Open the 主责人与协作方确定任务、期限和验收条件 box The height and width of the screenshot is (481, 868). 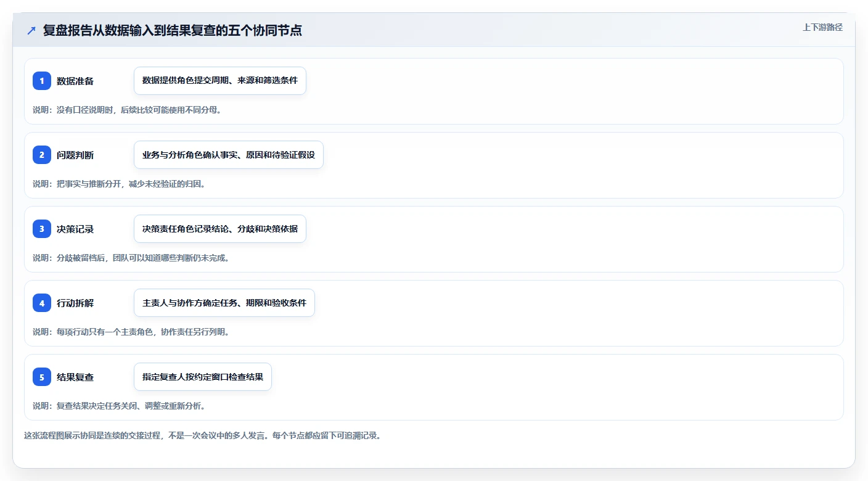click(224, 303)
